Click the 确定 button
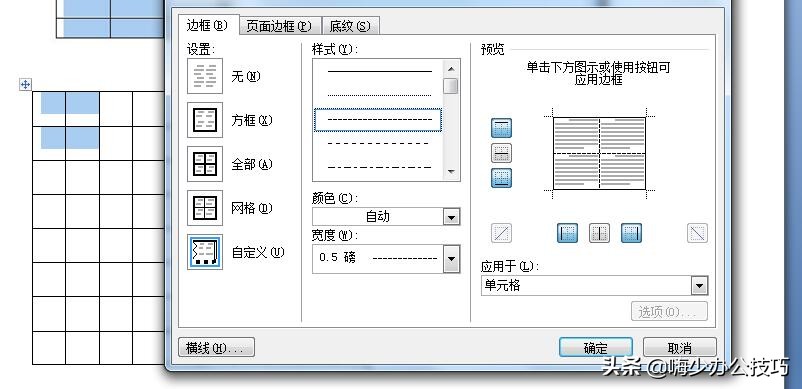The image size is (802, 389). pyautogui.click(x=596, y=348)
